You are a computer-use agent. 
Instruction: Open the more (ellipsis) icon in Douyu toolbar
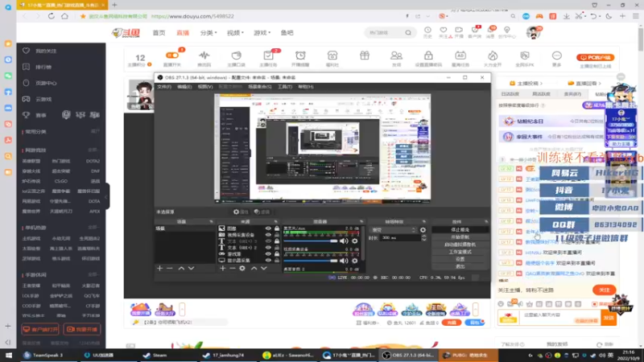pos(556,56)
